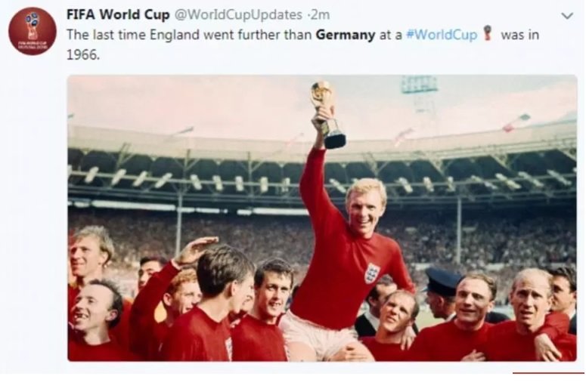This screenshot has height=392, width=586.
Task: Select the year 1966 in tweet text
Action: click(x=82, y=55)
